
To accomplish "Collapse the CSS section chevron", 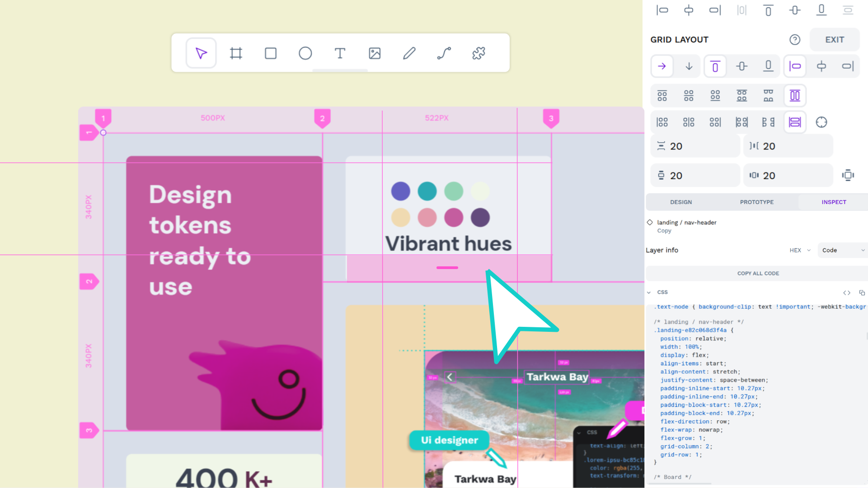I will [x=649, y=293].
